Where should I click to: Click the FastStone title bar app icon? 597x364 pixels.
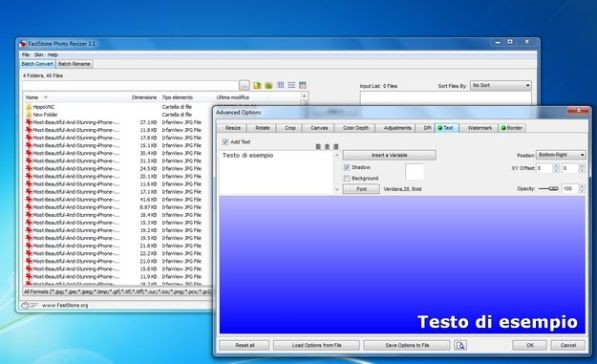23,44
